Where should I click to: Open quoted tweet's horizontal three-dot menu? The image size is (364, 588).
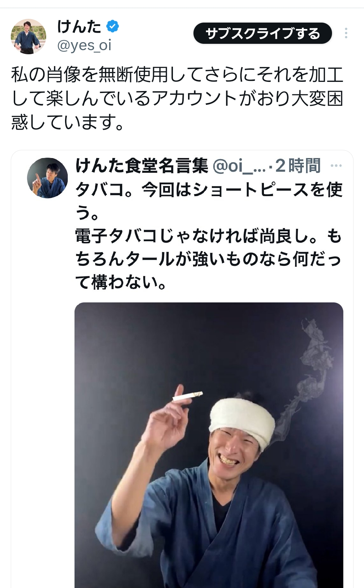tap(336, 165)
